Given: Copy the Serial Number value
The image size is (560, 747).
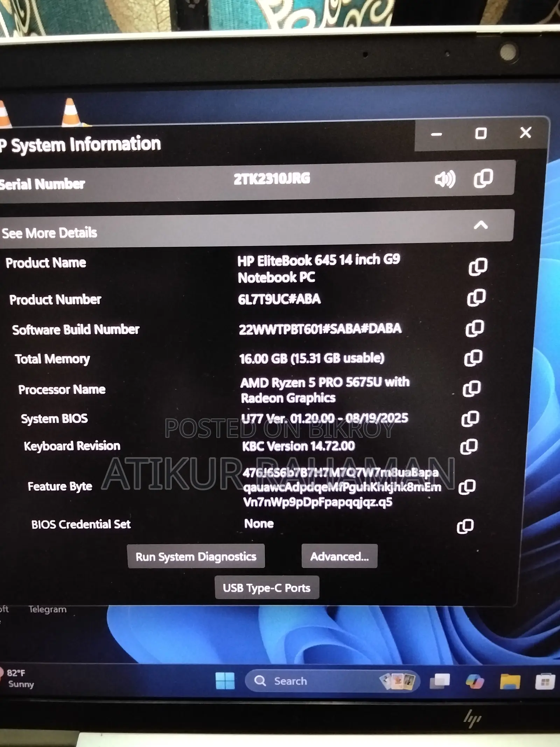Looking at the screenshot, I should 483,178.
